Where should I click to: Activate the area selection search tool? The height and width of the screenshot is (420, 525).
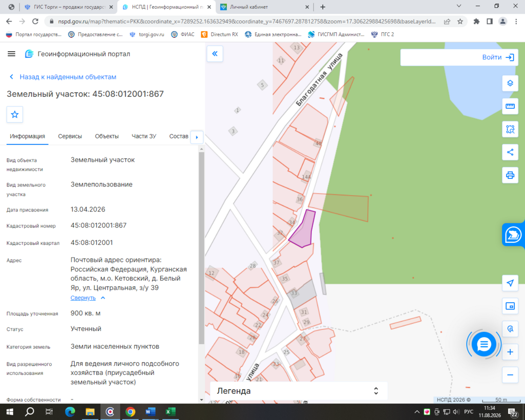pyautogui.click(x=510, y=129)
